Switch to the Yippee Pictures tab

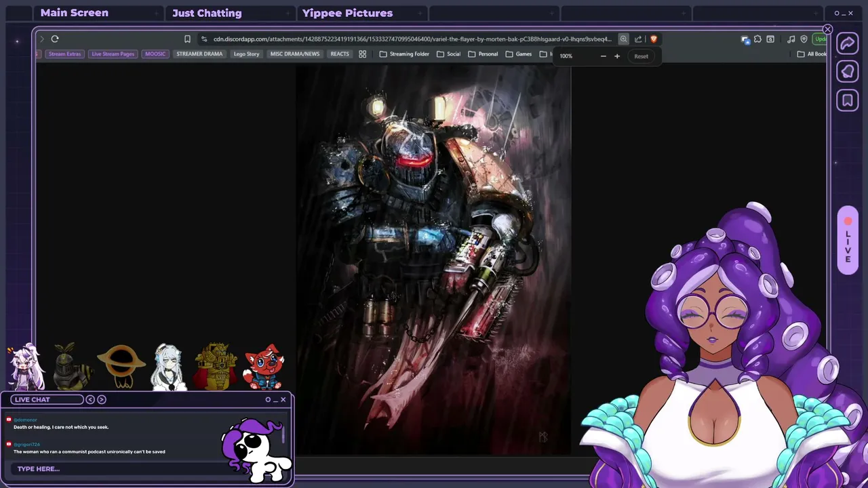click(347, 13)
